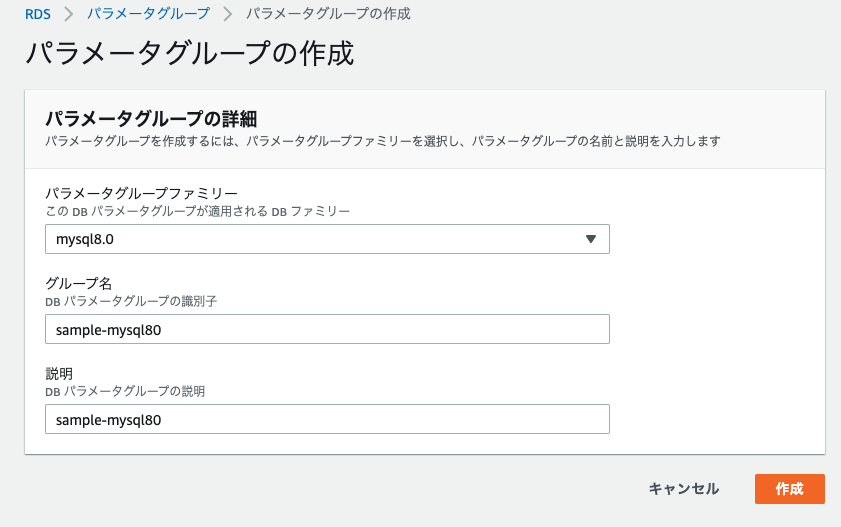The height and width of the screenshot is (527, 841).
Task: Click the breadcrumb chevron after RDS
Action: point(69,14)
